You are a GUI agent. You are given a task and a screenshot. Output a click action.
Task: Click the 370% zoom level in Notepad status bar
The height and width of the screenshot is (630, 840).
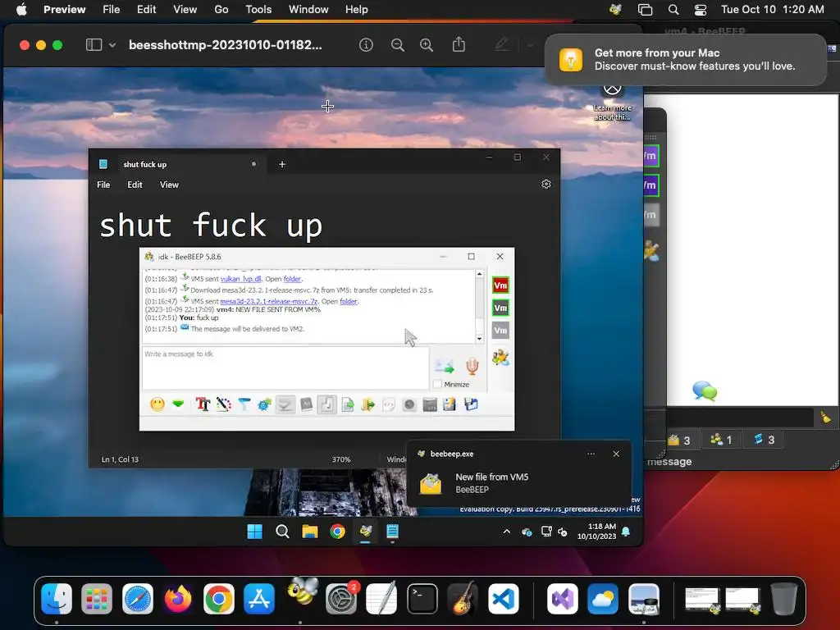click(x=340, y=459)
